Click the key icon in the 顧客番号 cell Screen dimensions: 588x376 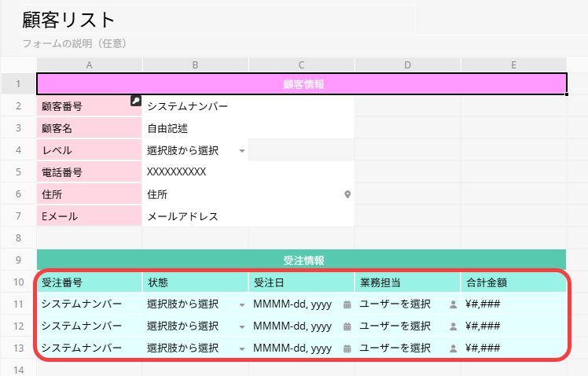pos(136,101)
